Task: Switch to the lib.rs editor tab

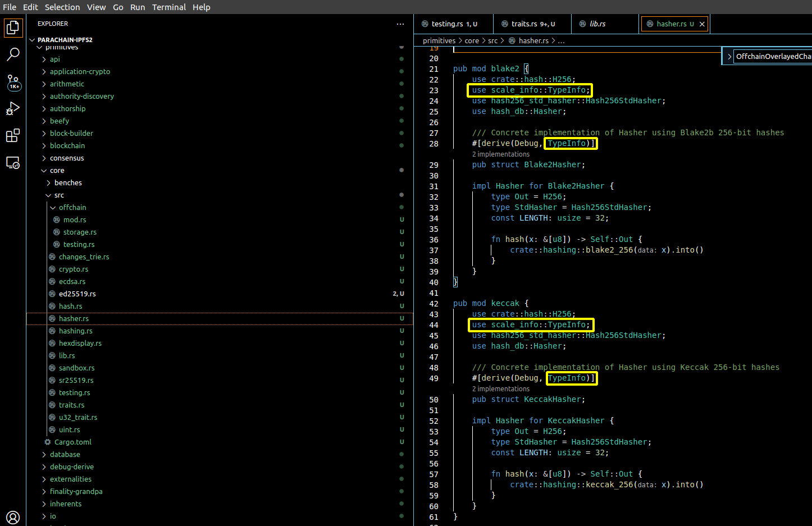Action: click(x=597, y=24)
